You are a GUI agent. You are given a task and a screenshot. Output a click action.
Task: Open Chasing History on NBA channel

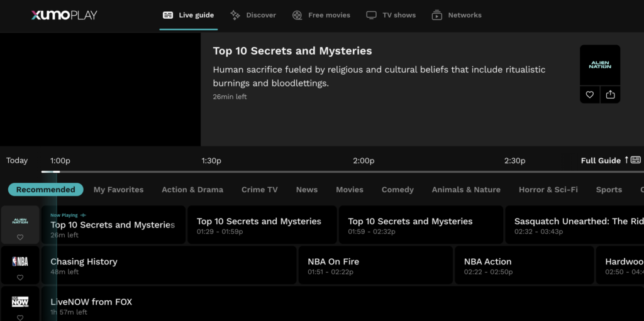169,265
